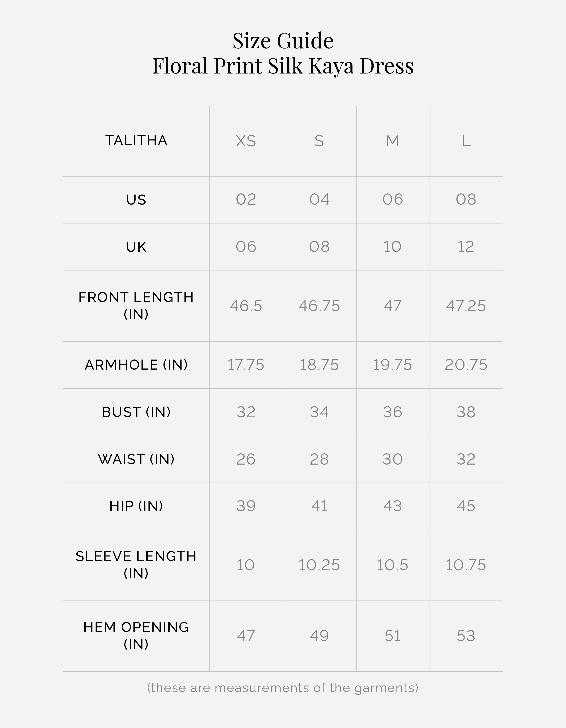Select the S size column header
The image size is (566, 728).
(x=319, y=141)
